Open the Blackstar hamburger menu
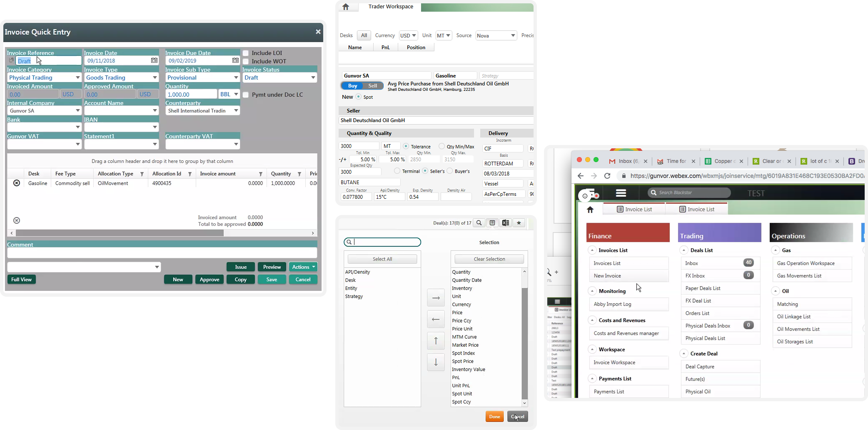 click(x=621, y=193)
